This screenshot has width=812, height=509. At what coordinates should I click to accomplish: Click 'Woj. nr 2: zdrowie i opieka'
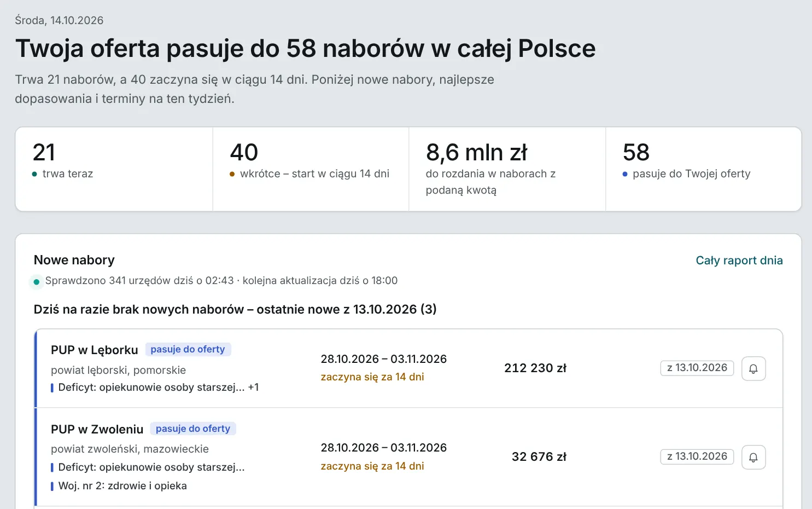click(122, 485)
